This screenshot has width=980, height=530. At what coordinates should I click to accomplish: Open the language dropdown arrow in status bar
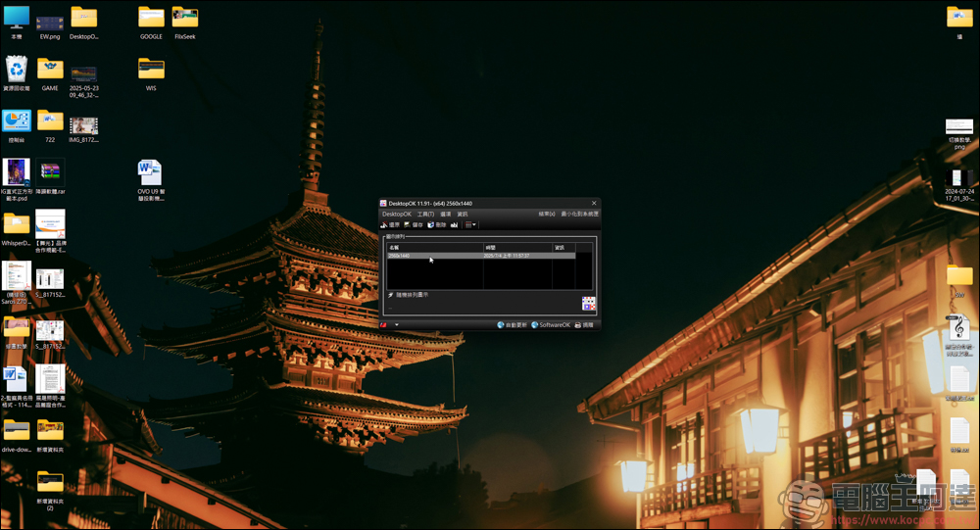pyautogui.click(x=396, y=325)
